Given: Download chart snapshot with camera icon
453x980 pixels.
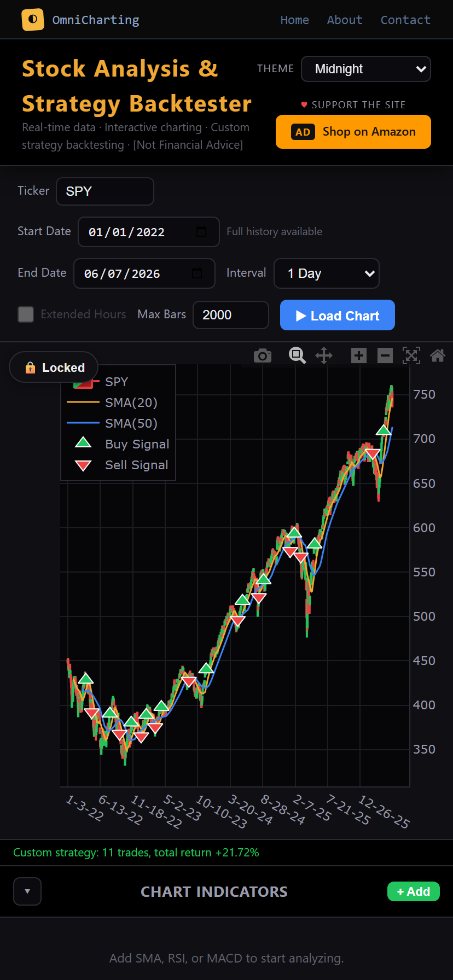Looking at the screenshot, I should pos(263,355).
